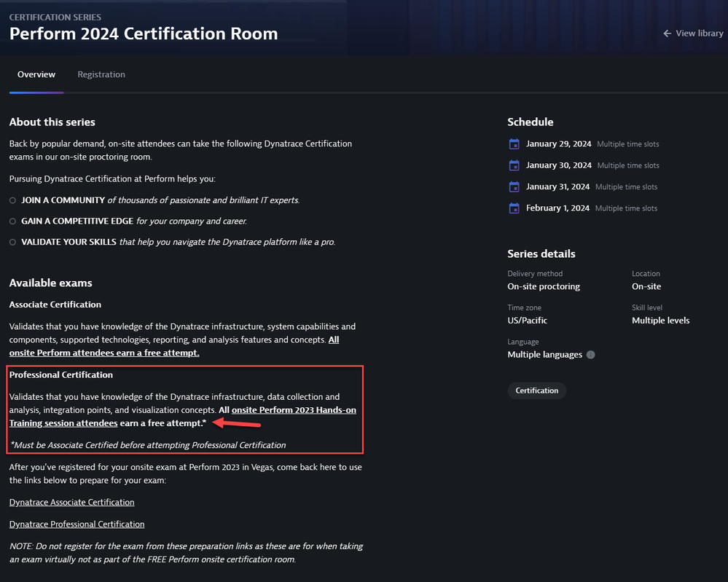Open the Dynatrace Associate Certification link
The image size is (728, 582).
point(71,503)
